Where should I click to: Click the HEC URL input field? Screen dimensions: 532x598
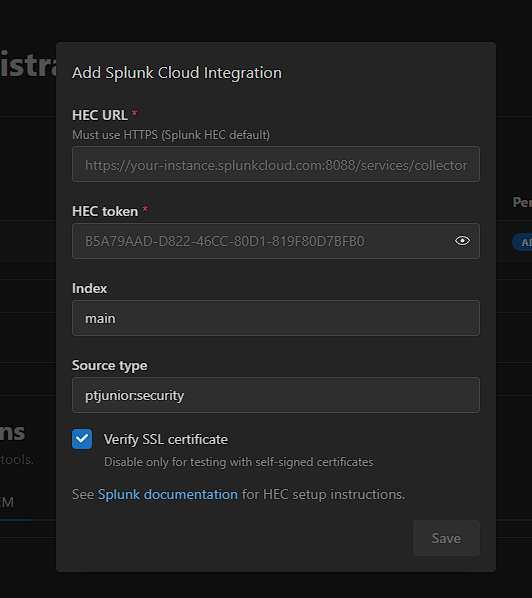pos(276,164)
